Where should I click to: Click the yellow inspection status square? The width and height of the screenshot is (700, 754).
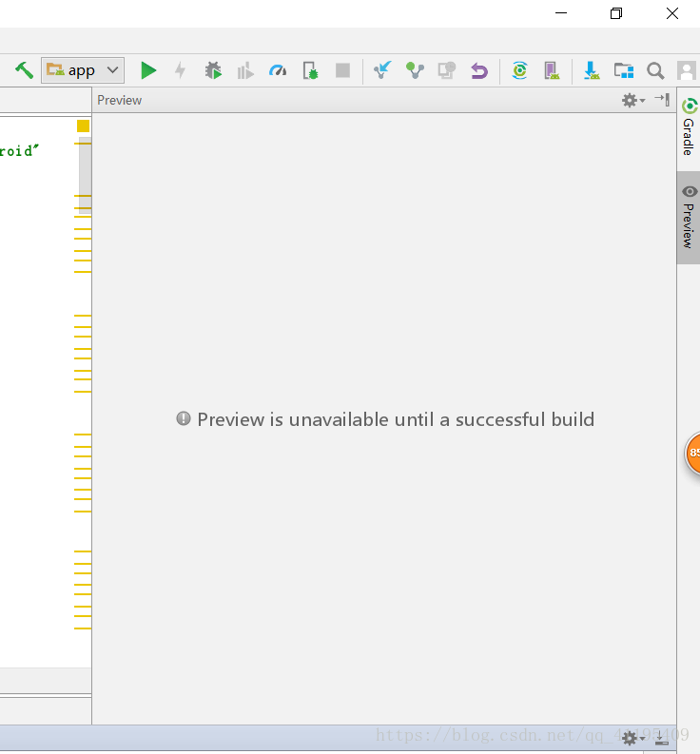(x=84, y=126)
